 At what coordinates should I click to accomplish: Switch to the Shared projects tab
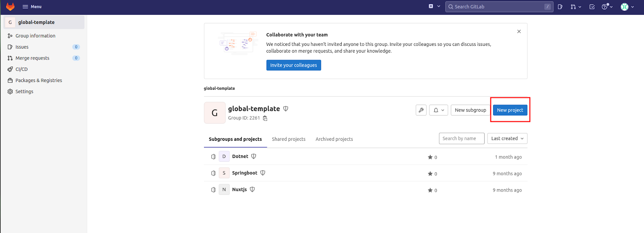(289, 139)
